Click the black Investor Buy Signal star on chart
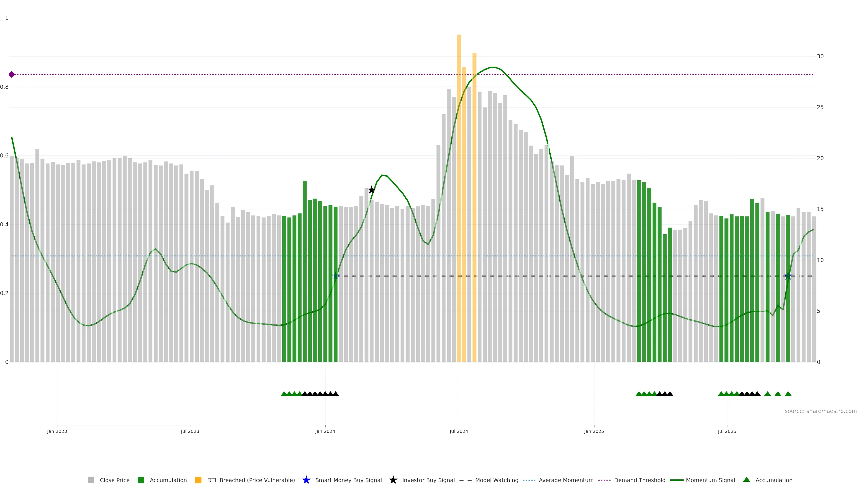 tap(371, 190)
